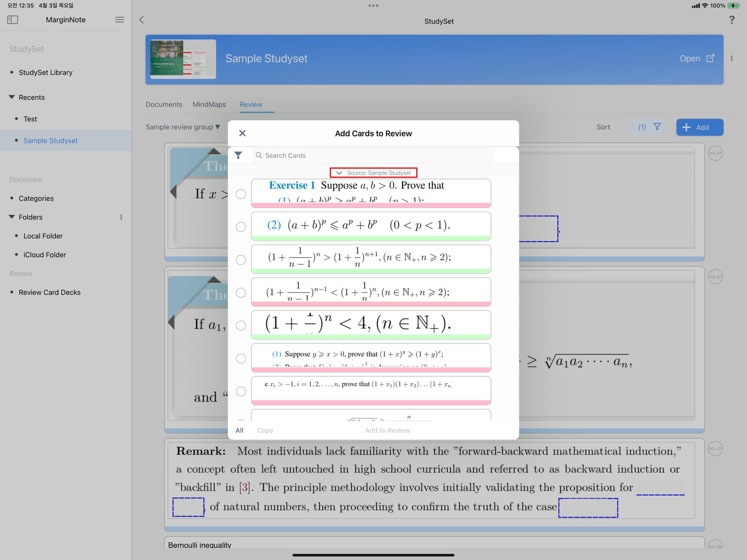Image resolution: width=747 pixels, height=560 pixels.
Task: Open the Folders options three-dot icon
Action: (121, 217)
